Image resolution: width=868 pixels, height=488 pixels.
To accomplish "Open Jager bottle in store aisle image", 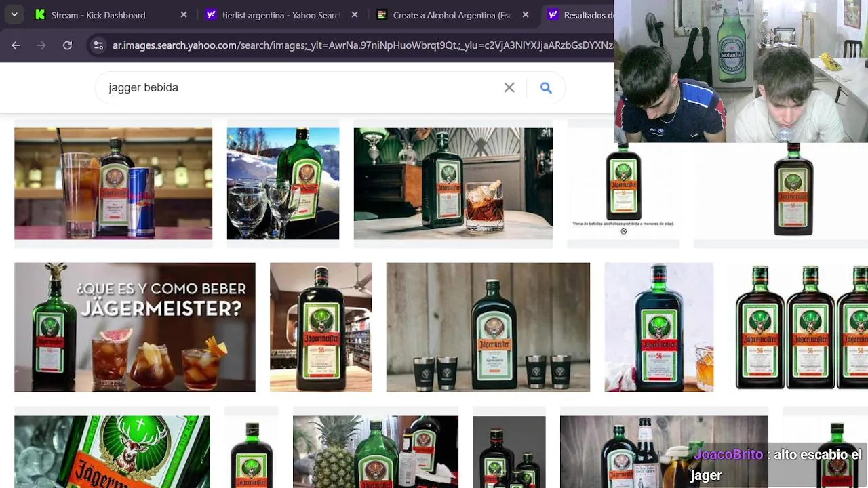I will click(321, 327).
